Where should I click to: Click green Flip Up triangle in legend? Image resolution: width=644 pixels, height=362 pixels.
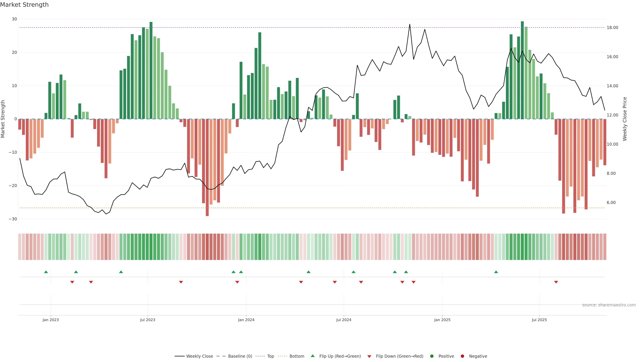pos(312,356)
